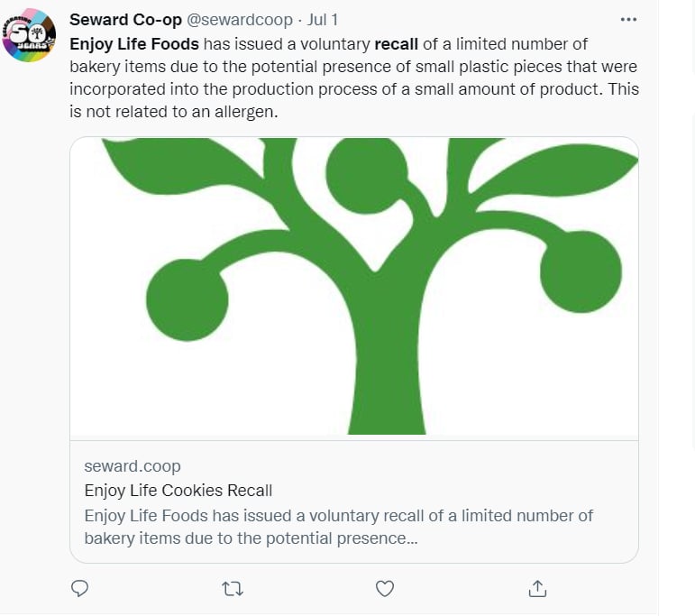
Task: Click the seward.coop domain in the link card
Action: click(x=133, y=466)
